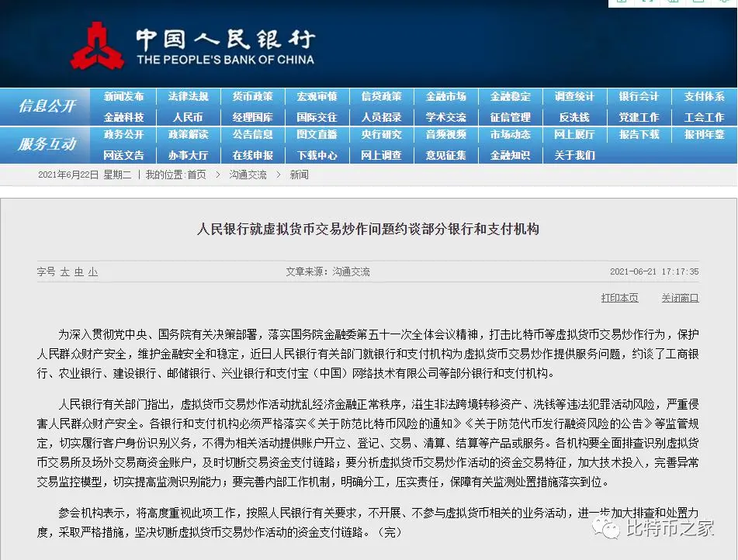
Task: Click the 服务互动 category label
Action: click(x=47, y=144)
